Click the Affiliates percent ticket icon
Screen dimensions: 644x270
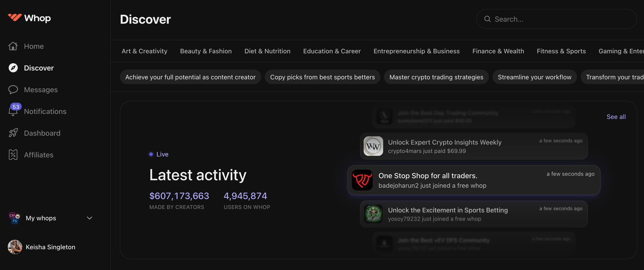[13, 155]
